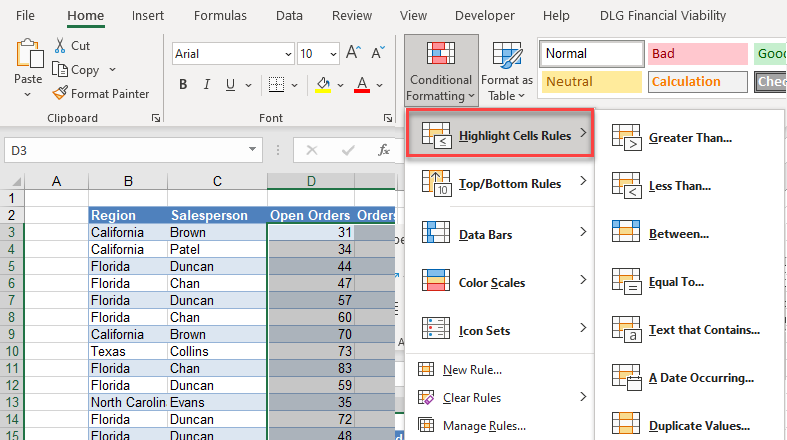Apply the yellow fill color
Screen dimensions: 787x440
pyautogui.click(x=322, y=85)
